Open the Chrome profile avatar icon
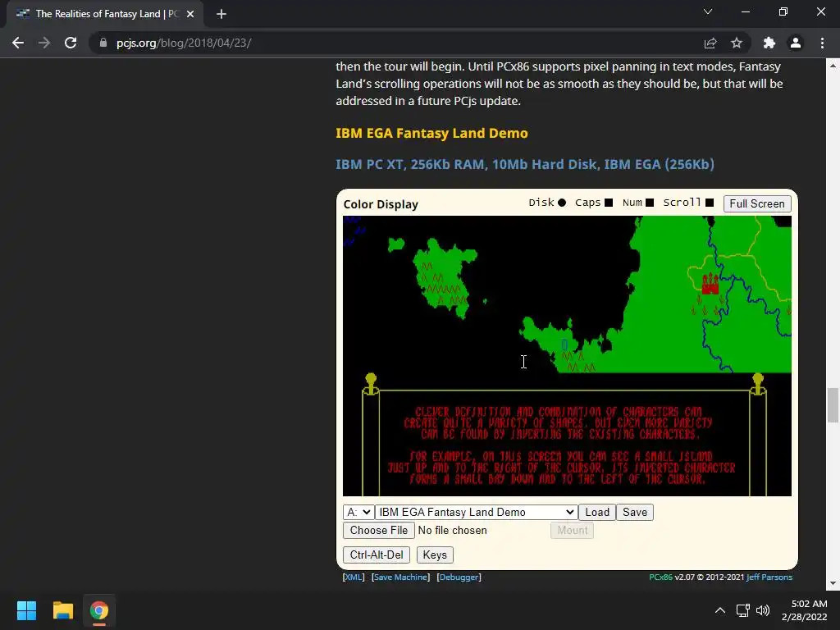This screenshot has width=840, height=630. click(x=796, y=43)
